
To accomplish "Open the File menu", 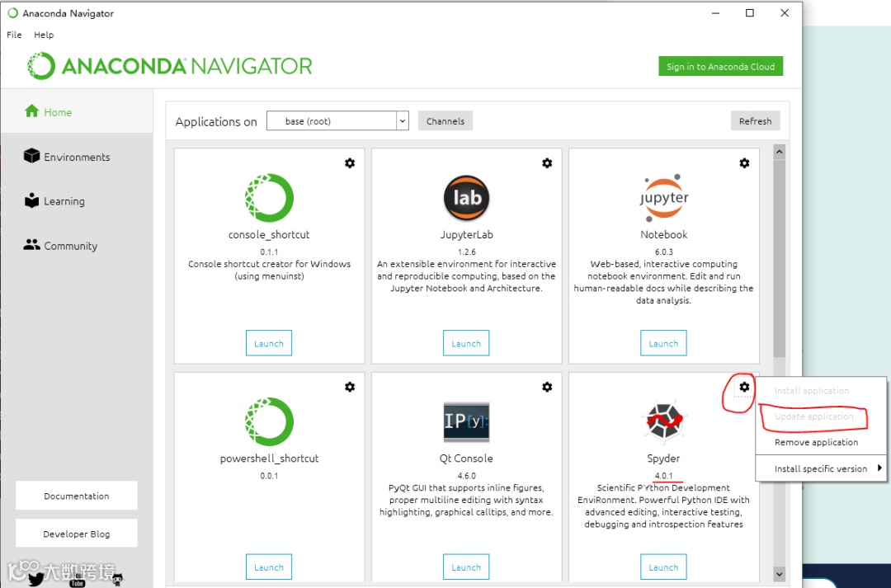I will [14, 35].
